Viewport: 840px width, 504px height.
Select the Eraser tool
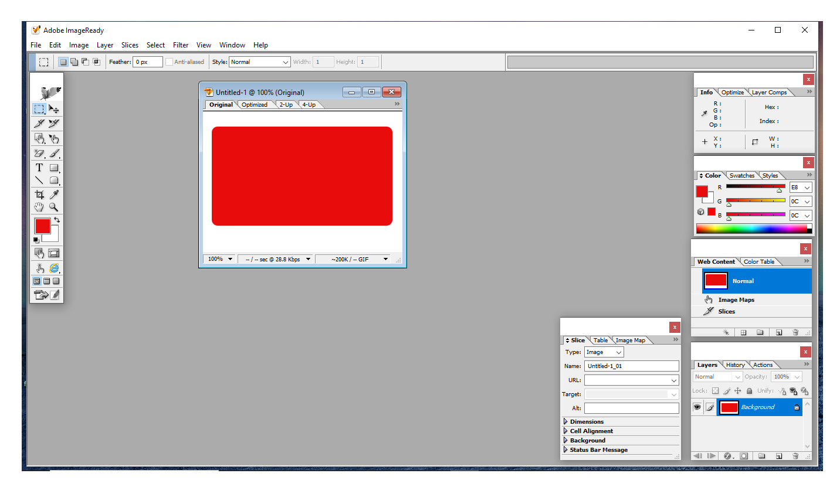39,154
